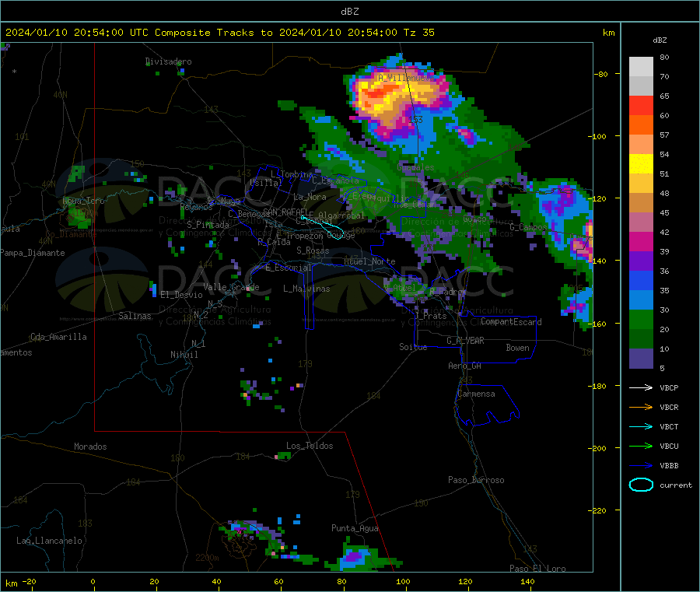Click the 'Punta_Agua' map label
This screenshot has height=592, width=700.
tap(355, 528)
